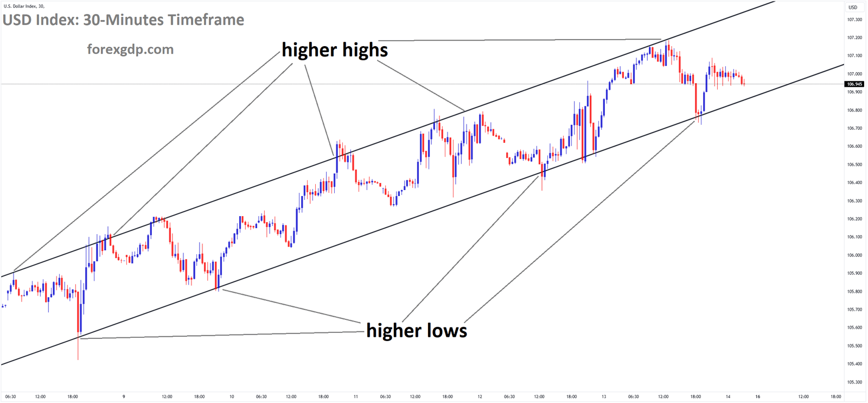Click the 106.800 price axis label
This screenshot has width=868, height=403.
(854, 110)
